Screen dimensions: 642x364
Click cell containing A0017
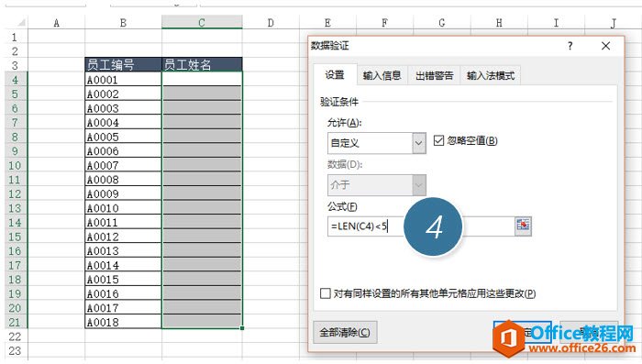click(x=123, y=308)
